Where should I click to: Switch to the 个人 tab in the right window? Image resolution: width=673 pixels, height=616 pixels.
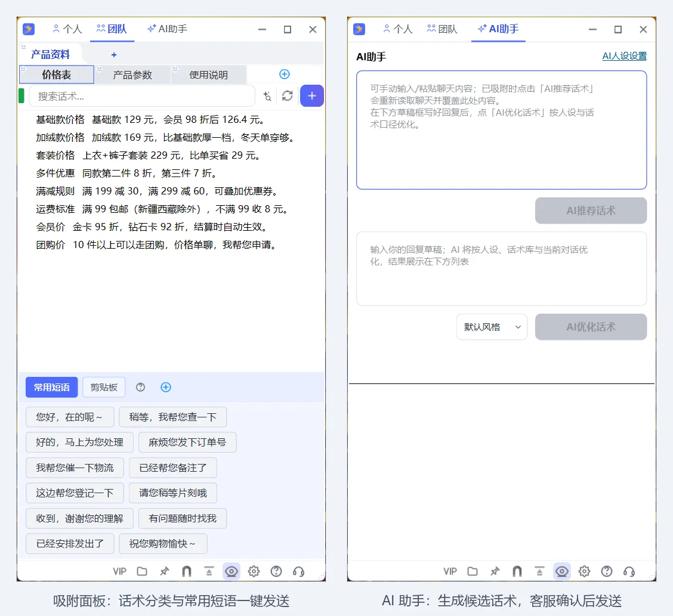tap(398, 29)
